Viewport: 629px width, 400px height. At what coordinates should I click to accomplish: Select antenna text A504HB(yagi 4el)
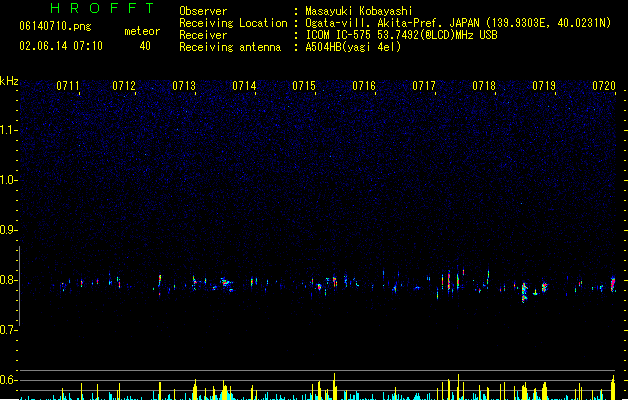click(x=353, y=47)
